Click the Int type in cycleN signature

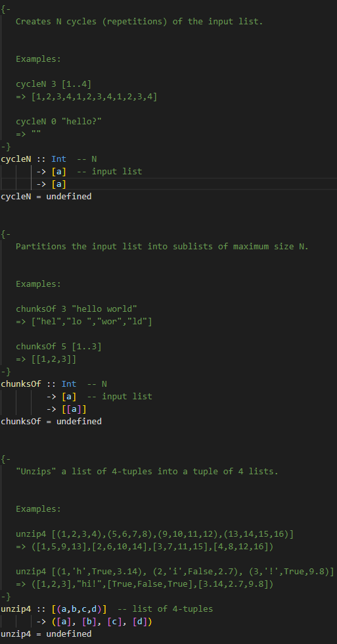coord(58,159)
